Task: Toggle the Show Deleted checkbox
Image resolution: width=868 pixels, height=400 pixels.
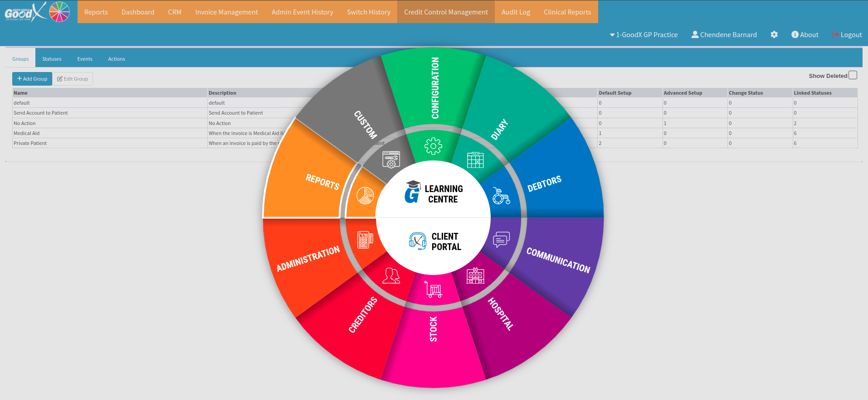Action: click(853, 75)
